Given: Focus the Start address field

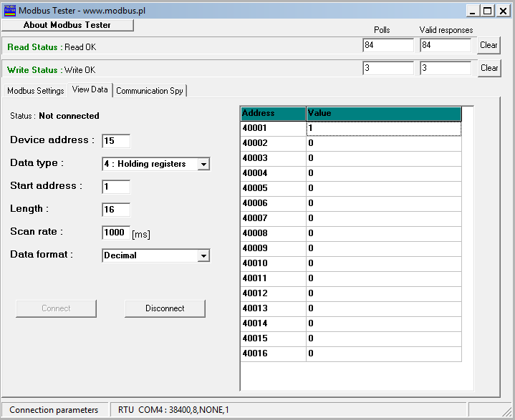Looking at the screenshot, I should pyautogui.click(x=116, y=187).
